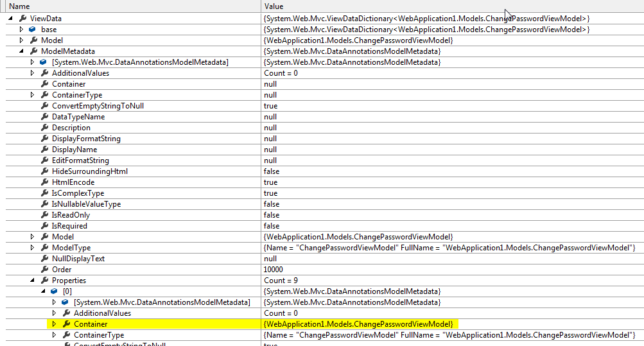Expand last ContainerType row under [0]
Viewport: 644px width, 346px height.
(x=54, y=335)
